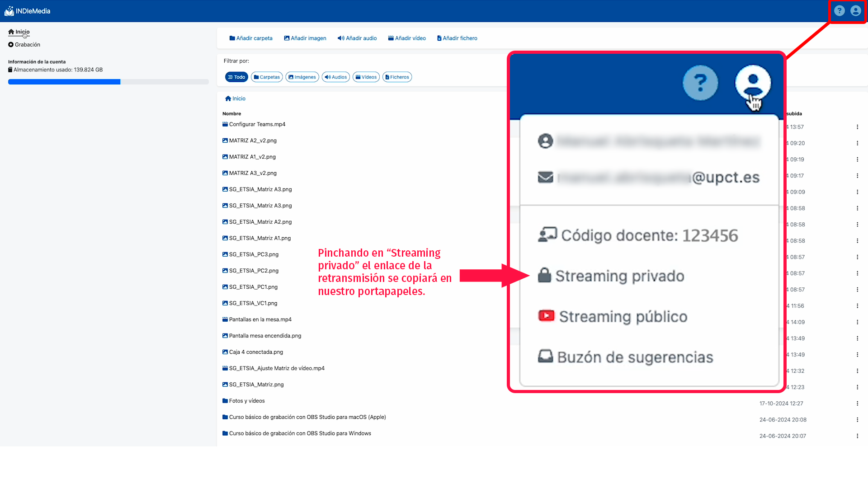
Task: Click Añadir audio in toolbar
Action: point(357,38)
